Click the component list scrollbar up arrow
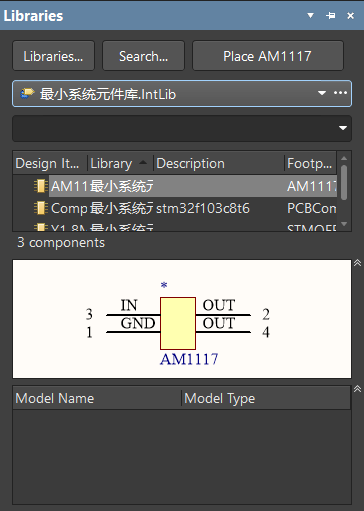364x511 pixels. point(344,158)
